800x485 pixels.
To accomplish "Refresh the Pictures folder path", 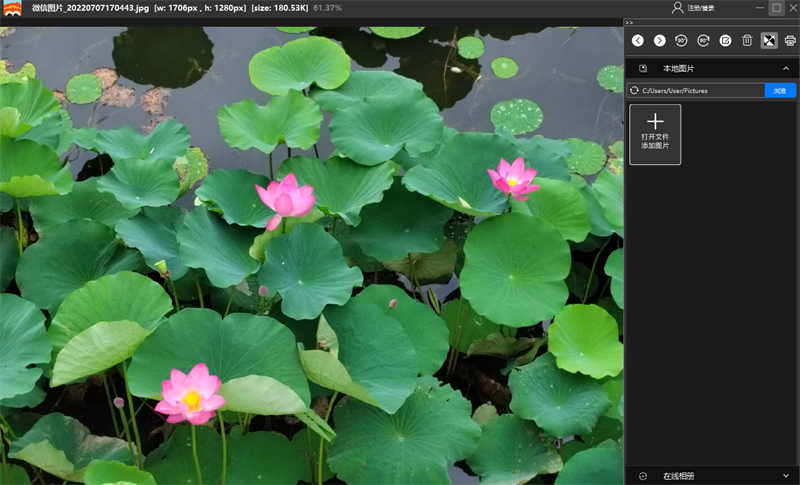I will coord(634,91).
